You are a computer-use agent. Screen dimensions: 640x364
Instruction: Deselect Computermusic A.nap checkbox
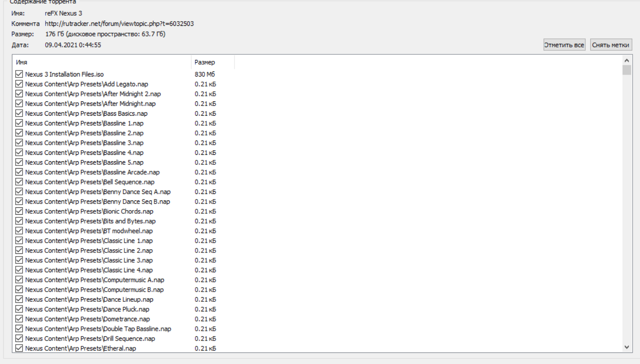[x=19, y=280]
